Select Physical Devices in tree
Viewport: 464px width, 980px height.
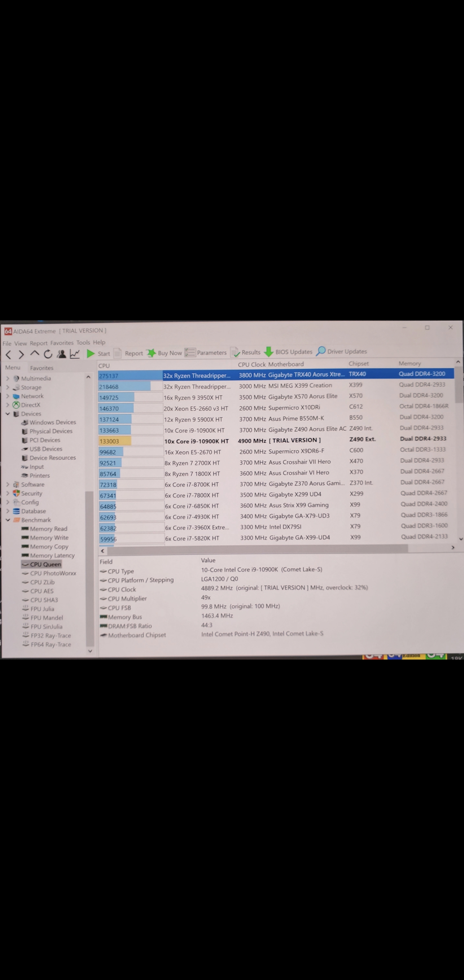point(47,431)
